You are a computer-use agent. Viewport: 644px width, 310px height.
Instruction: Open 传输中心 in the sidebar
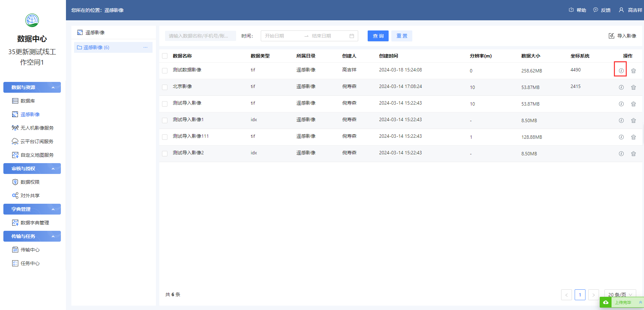tap(30, 250)
